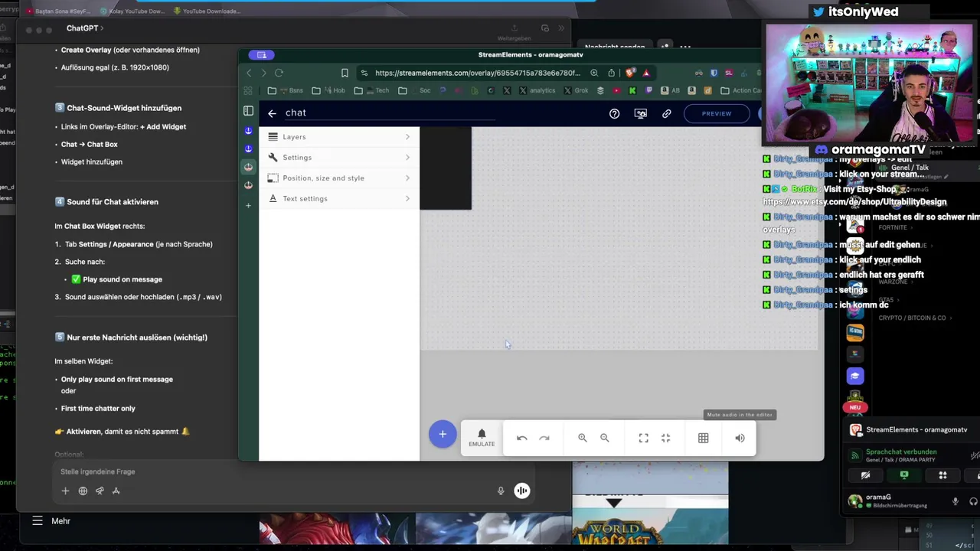Open the AB Amazon bookmark
Screen dimensions: 980x551
coord(670,90)
